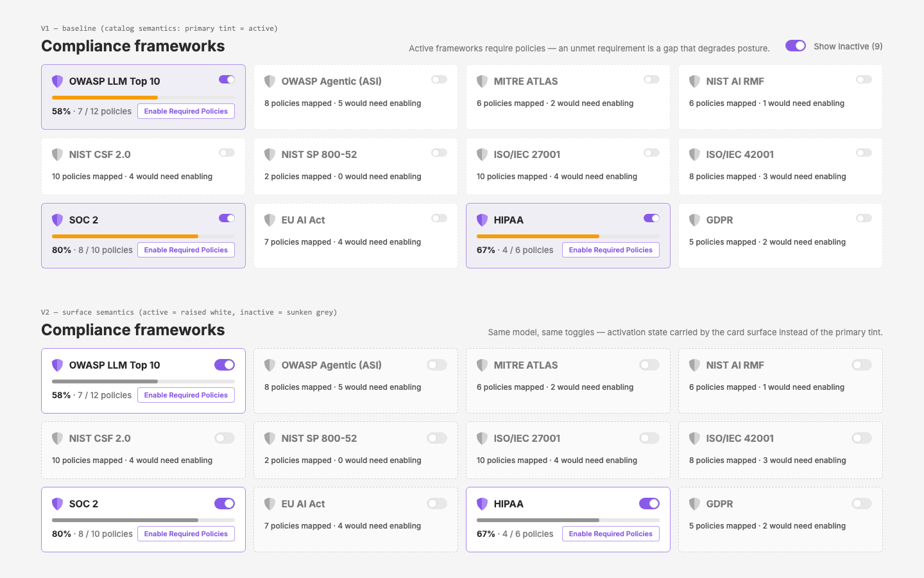Viewport: 924px width, 578px height.
Task: Switch on the OWASP Agentic (ASI) toggle in V1 baseline
Action: point(439,80)
